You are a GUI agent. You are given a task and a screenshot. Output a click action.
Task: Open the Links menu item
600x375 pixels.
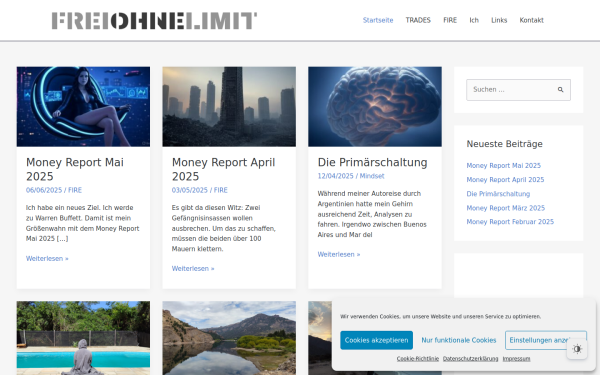(499, 20)
